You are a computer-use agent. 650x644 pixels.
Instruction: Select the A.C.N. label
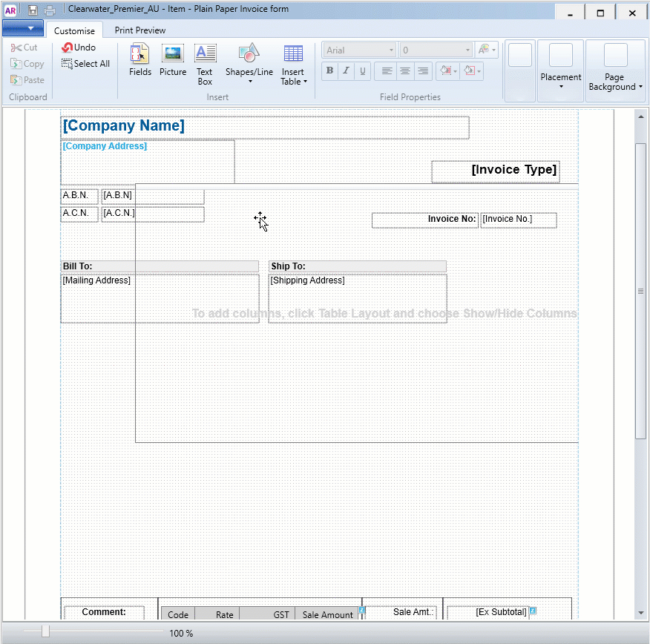coord(79,214)
